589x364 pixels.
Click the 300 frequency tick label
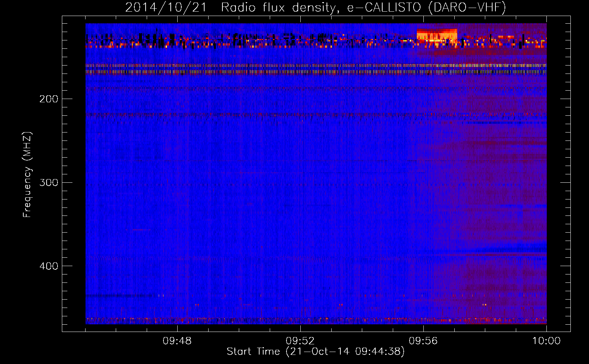click(49, 182)
